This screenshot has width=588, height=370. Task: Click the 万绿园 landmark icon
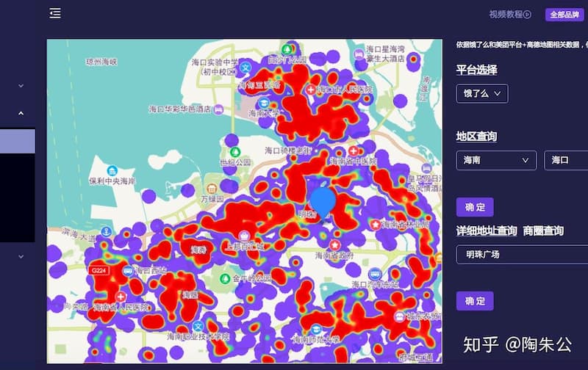212,188
